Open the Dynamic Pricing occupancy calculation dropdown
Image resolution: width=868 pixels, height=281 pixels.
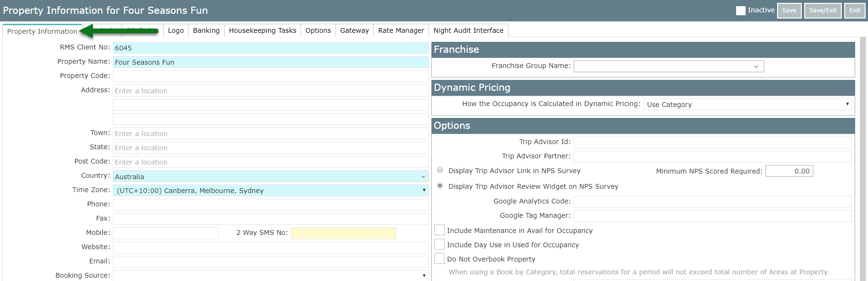(x=748, y=104)
